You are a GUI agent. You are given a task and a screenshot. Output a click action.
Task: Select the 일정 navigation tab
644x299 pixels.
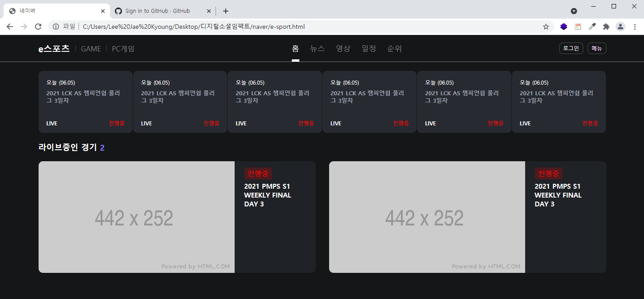[369, 49]
